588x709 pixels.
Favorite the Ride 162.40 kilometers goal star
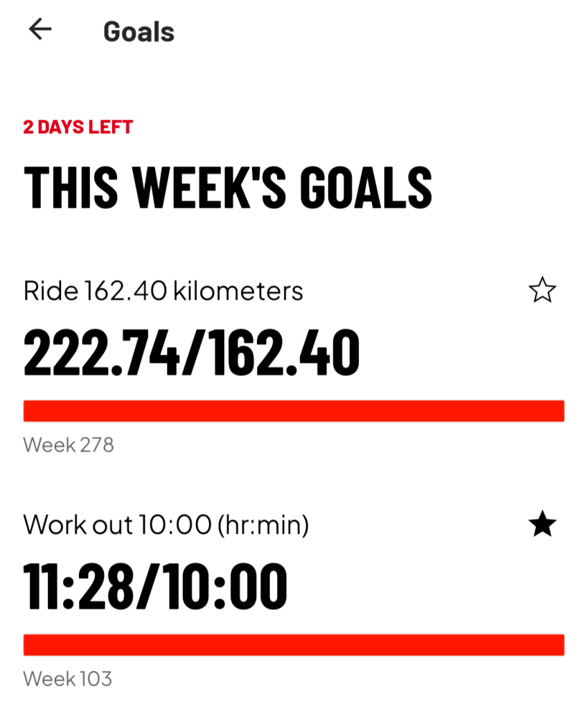542,290
